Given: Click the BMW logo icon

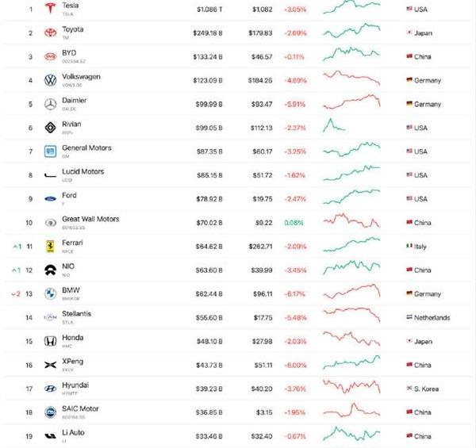Looking at the screenshot, I should [49, 293].
